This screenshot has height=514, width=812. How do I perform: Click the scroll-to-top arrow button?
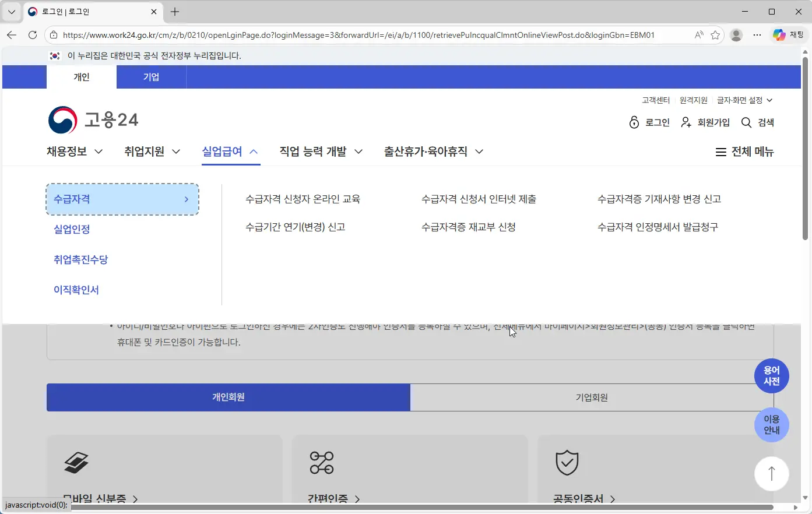pyautogui.click(x=771, y=474)
